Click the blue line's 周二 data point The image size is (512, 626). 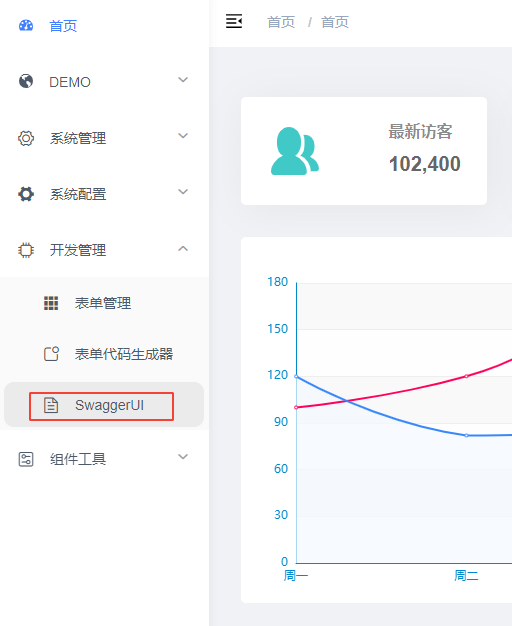(x=466, y=435)
